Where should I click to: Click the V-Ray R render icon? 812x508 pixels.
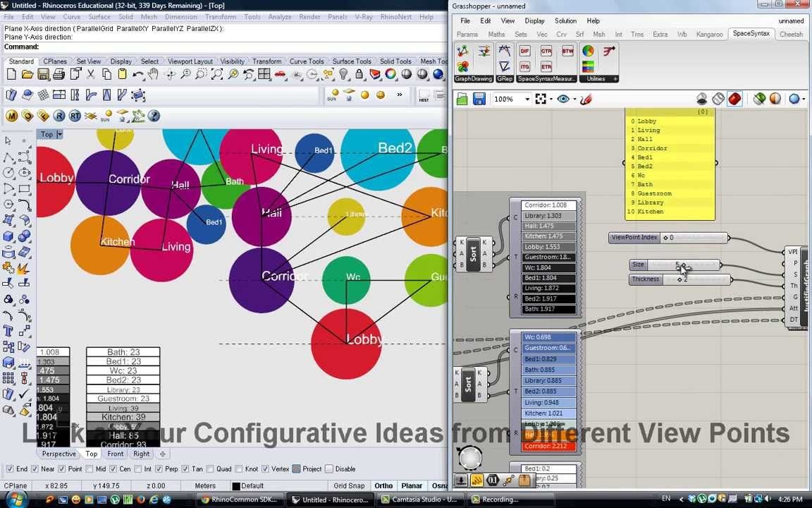(59, 116)
